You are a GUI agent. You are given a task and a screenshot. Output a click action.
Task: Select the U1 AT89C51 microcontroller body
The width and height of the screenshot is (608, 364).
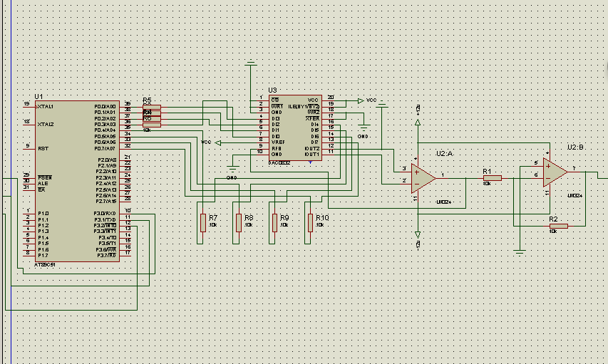77,181
